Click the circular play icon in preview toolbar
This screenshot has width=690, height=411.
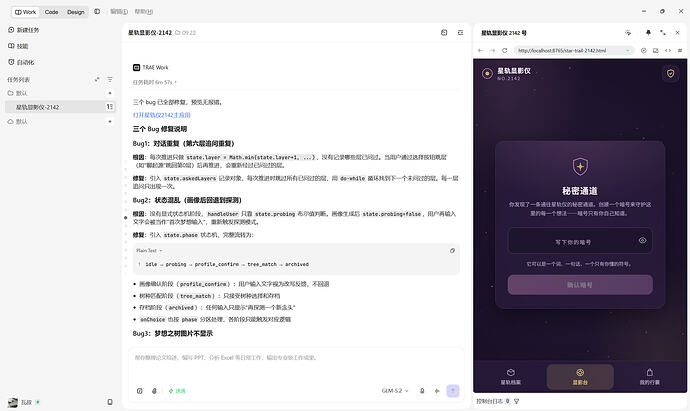pyautogui.click(x=643, y=51)
